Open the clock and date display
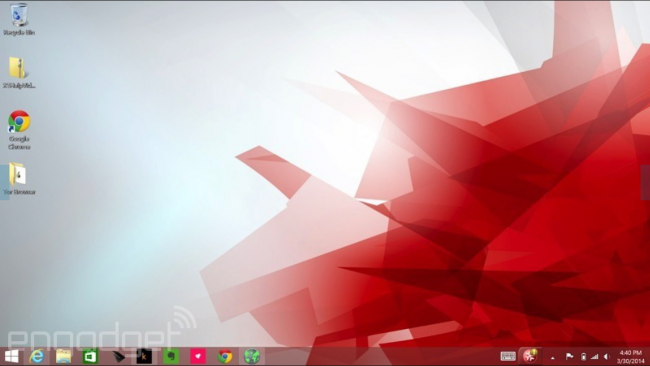Viewport: 650px width, 366px height. click(x=631, y=357)
